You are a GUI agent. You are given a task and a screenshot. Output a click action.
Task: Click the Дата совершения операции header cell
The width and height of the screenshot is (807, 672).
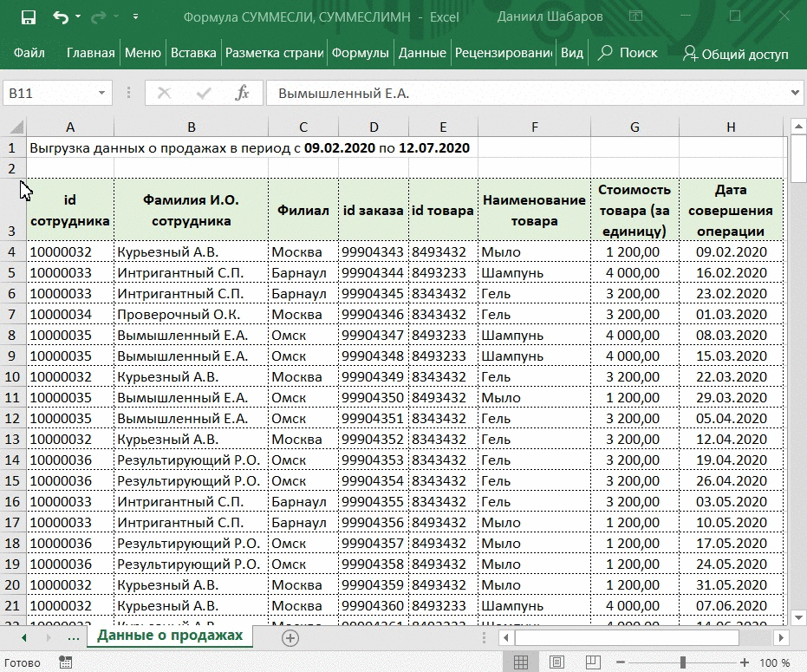(x=732, y=210)
